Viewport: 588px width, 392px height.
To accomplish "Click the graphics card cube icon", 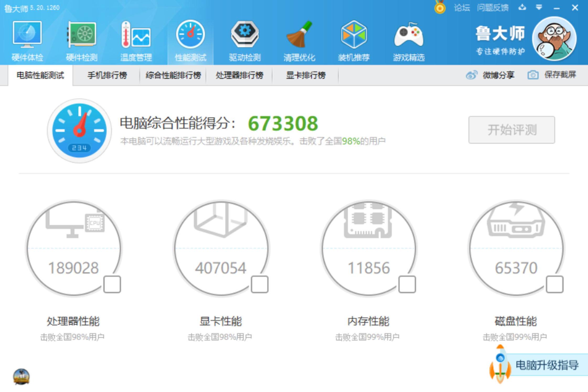I will pyautogui.click(x=221, y=220).
